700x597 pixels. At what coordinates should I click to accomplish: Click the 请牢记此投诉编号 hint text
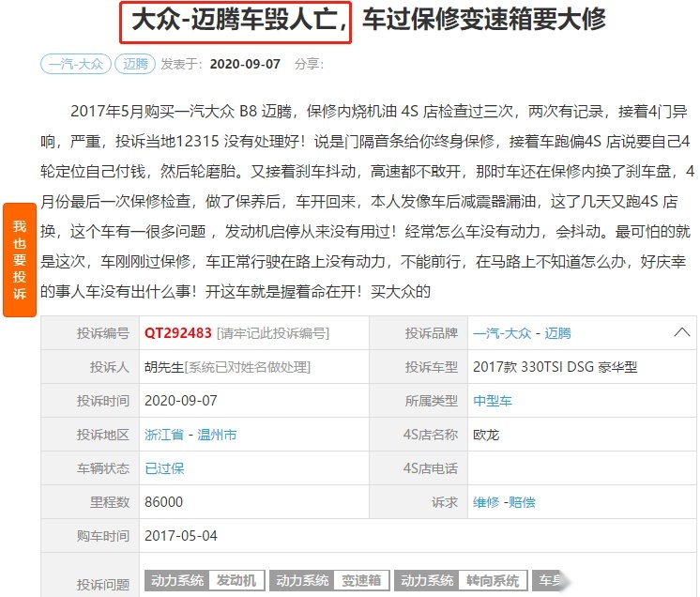tap(273, 333)
